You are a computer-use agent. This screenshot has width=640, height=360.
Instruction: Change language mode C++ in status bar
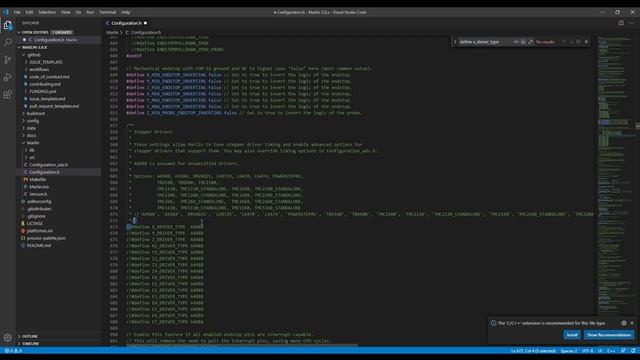[611, 351]
